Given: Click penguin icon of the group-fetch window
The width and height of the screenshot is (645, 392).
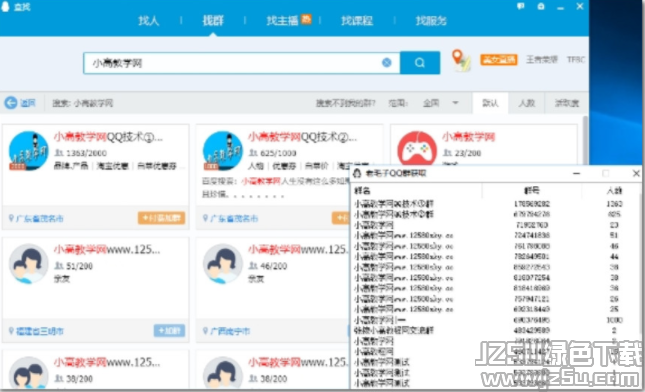Looking at the screenshot, I should pyautogui.click(x=357, y=173).
